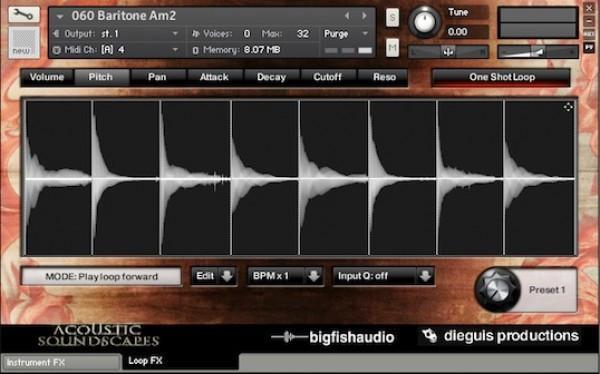Select the fifth waveform slice
The height and width of the screenshot is (374, 600).
pyautogui.click(x=334, y=178)
